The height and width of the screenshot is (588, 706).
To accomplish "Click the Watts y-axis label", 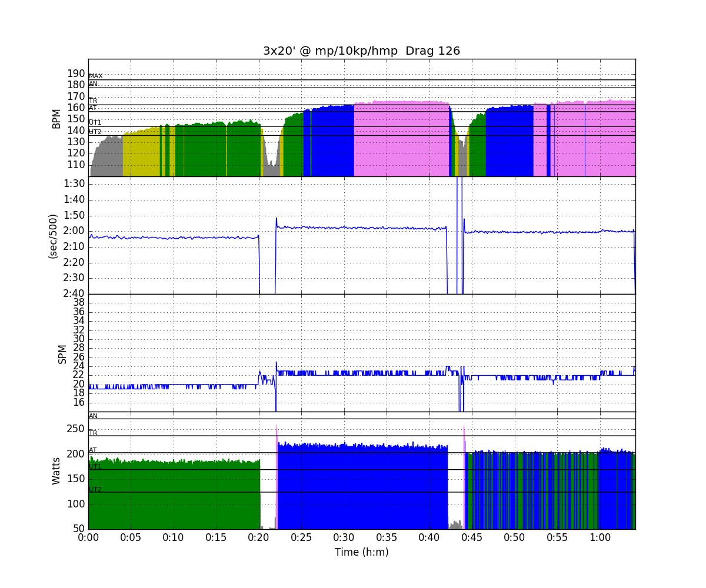I will coord(56,471).
